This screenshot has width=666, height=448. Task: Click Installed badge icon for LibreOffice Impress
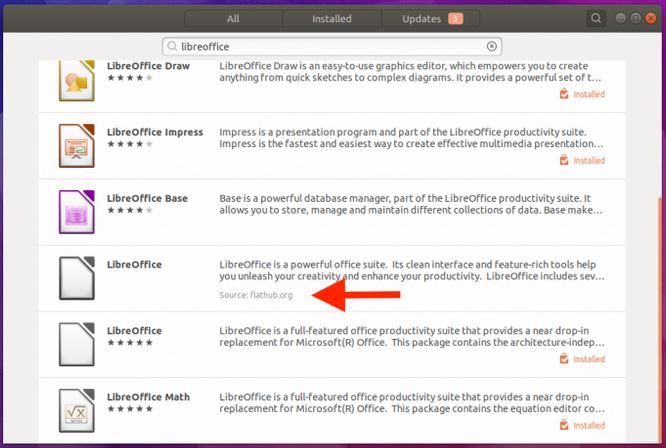564,160
